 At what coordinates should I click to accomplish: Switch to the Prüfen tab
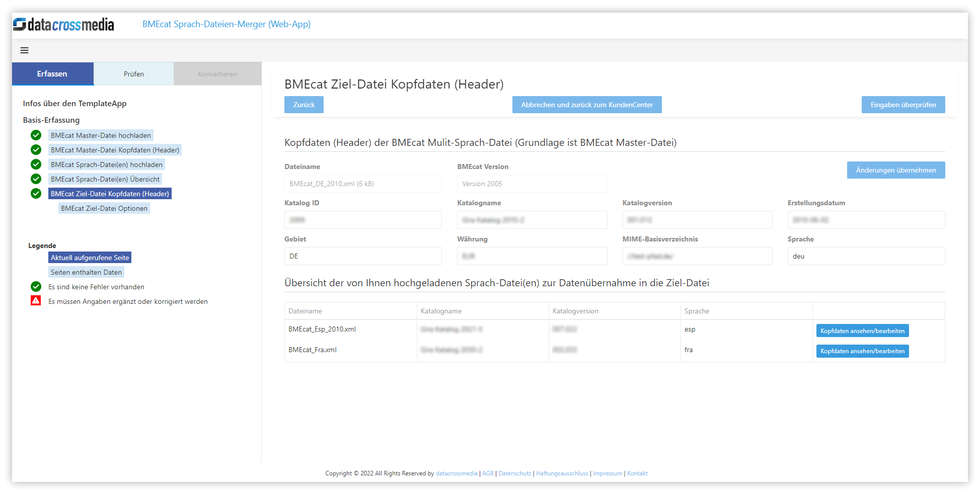[134, 73]
